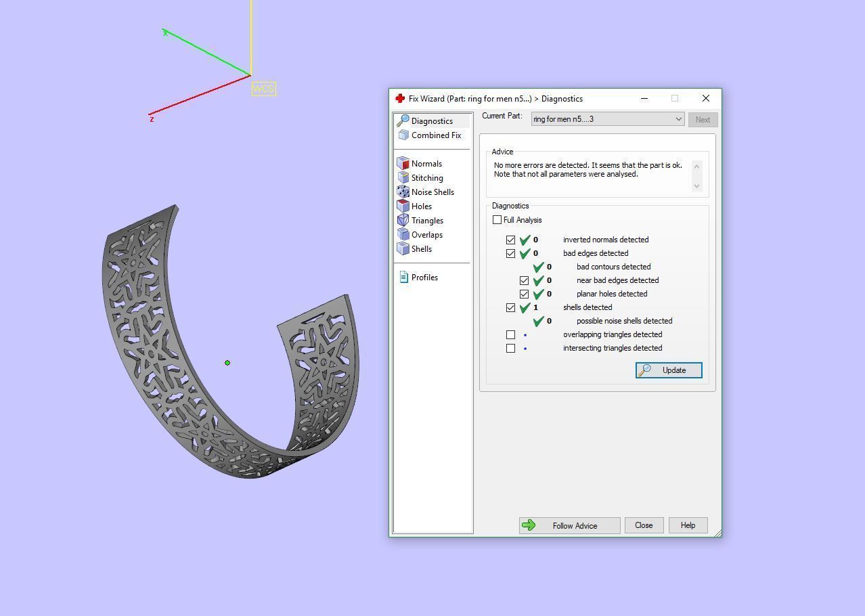Switch to Combined Fix page
Viewport: 865px width, 616px height.
[x=436, y=135]
